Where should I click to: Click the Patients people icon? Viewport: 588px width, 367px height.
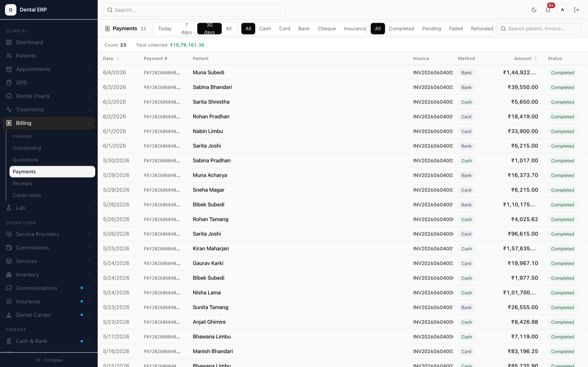coord(9,56)
